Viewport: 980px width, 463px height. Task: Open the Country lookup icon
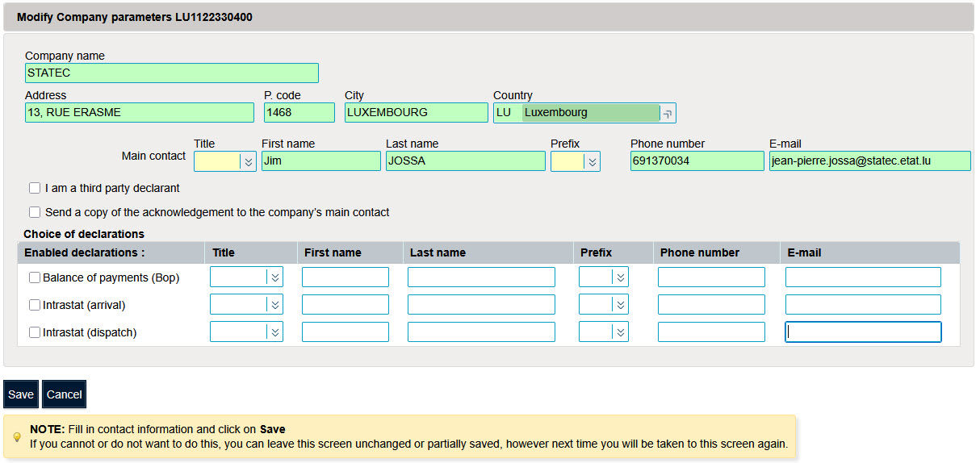(x=668, y=114)
